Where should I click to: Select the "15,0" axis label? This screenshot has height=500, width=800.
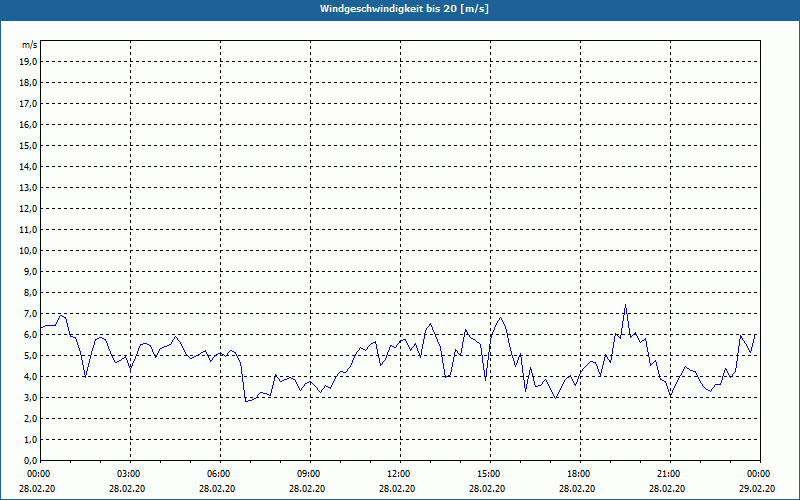click(x=29, y=145)
